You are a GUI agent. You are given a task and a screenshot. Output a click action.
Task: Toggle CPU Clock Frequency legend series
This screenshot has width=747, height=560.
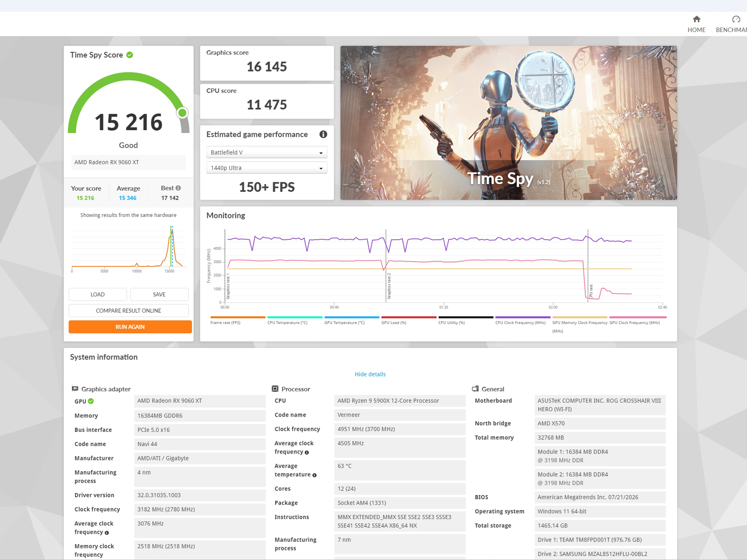click(x=523, y=320)
